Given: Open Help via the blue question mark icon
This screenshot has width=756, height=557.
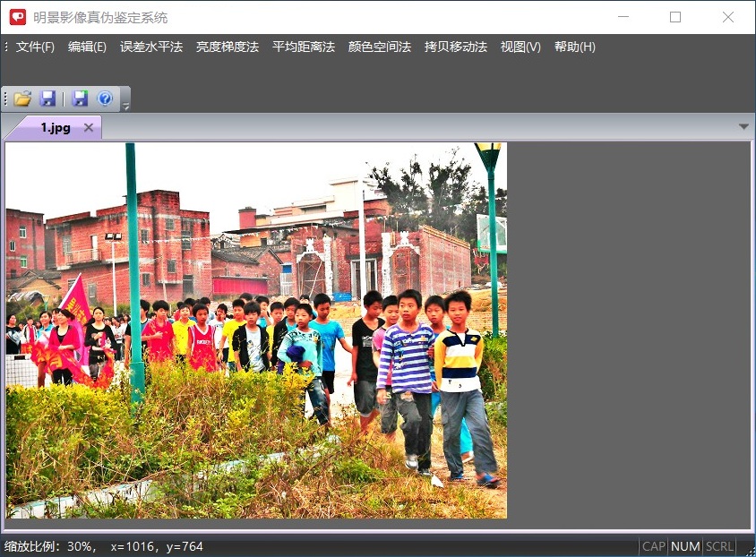Looking at the screenshot, I should 107,99.
